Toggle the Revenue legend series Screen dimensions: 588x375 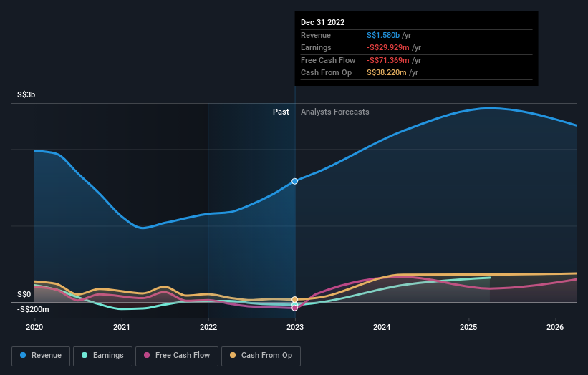coord(41,356)
